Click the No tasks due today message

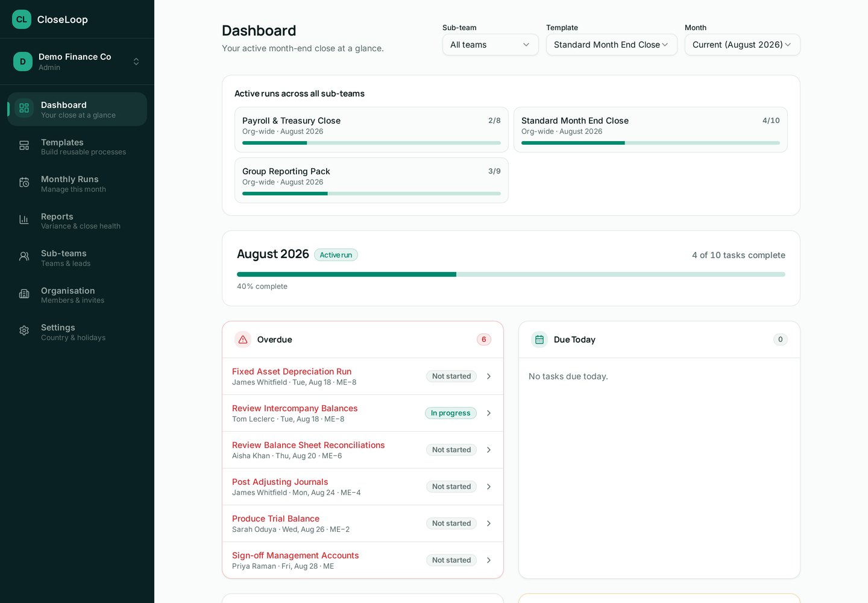click(x=568, y=376)
